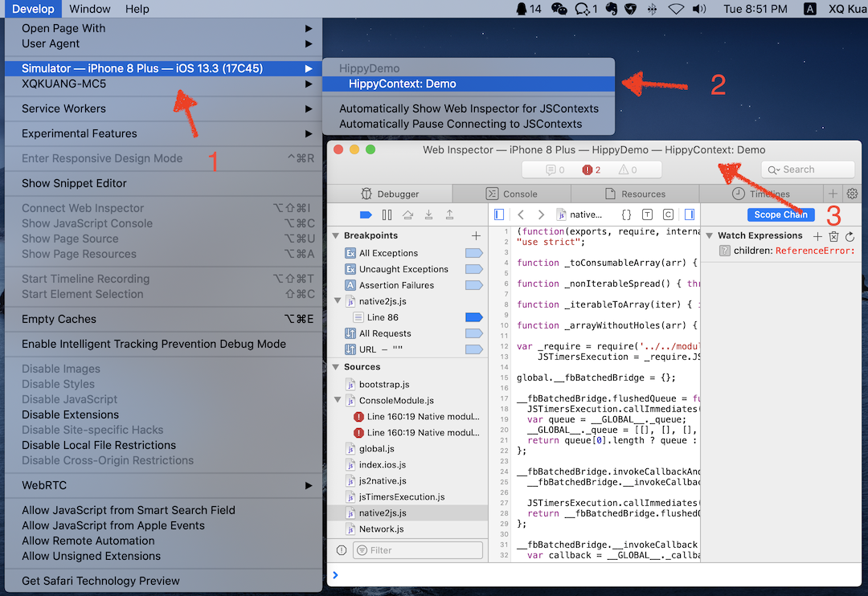Open index.ios.js in Sources
The height and width of the screenshot is (596, 868).
(407, 464)
